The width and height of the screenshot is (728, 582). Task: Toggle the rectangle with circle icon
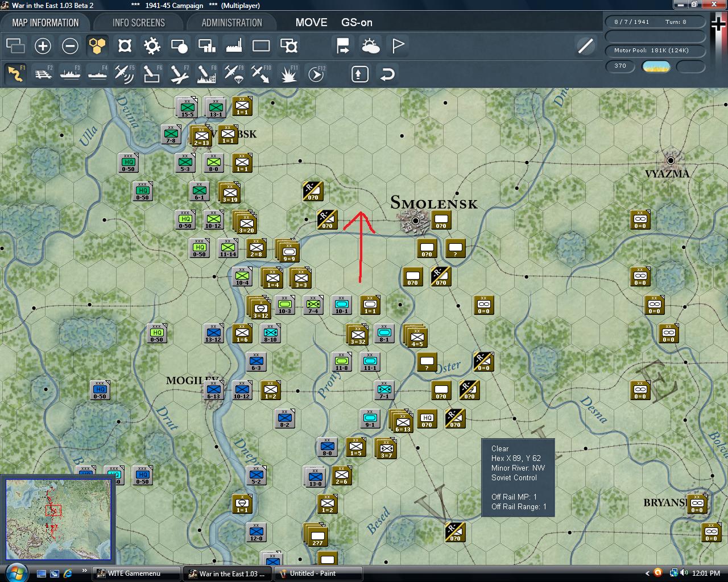coord(179,46)
